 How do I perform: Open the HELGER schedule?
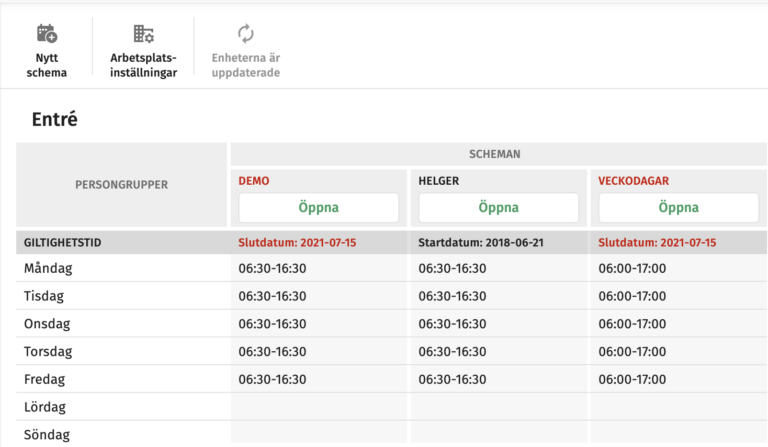pos(498,208)
